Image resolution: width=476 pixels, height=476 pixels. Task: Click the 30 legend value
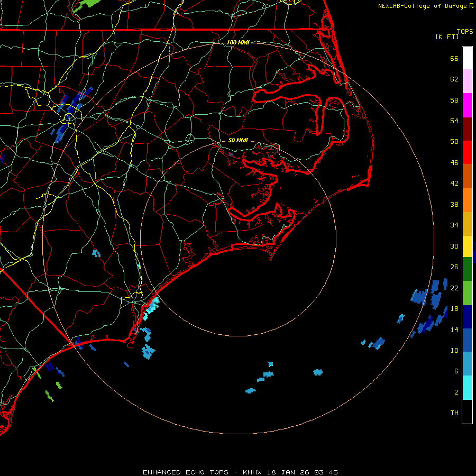point(454,246)
